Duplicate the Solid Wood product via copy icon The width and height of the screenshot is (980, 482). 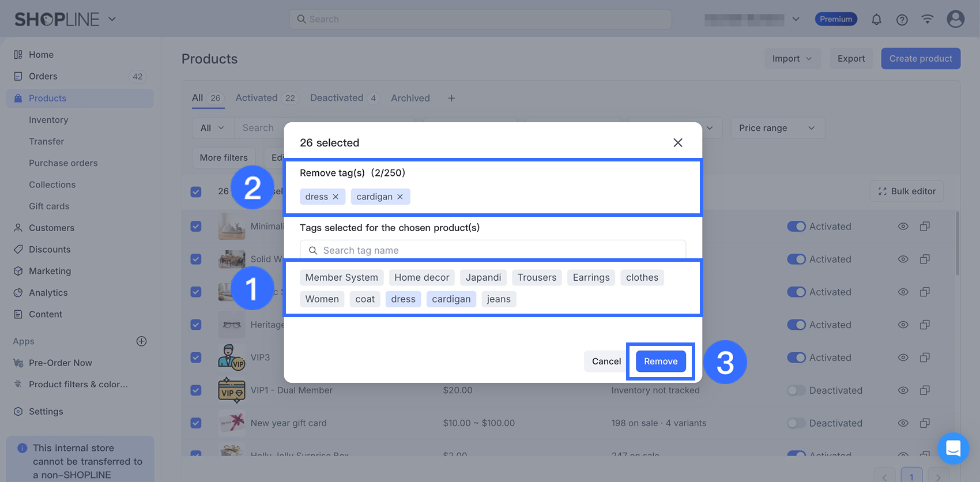(x=925, y=259)
